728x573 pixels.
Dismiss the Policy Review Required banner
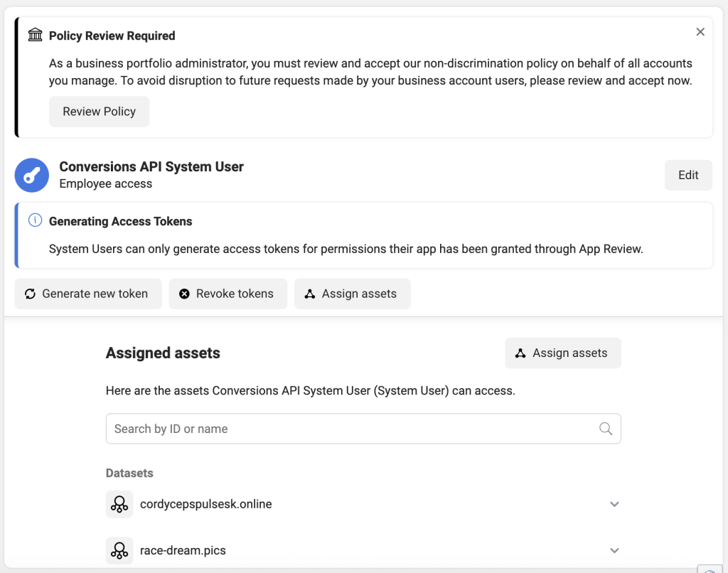pos(700,31)
